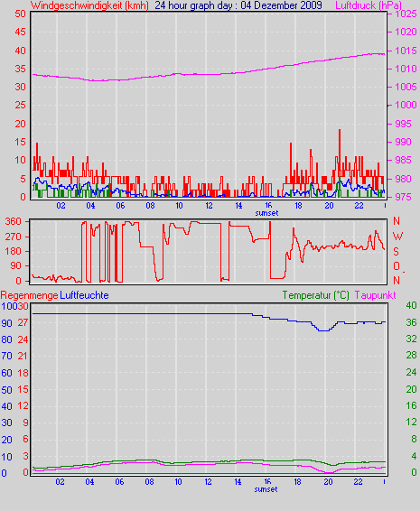The image size is (420, 511).
Task: Click the '25' wind speed axis label
Action: click(20, 105)
